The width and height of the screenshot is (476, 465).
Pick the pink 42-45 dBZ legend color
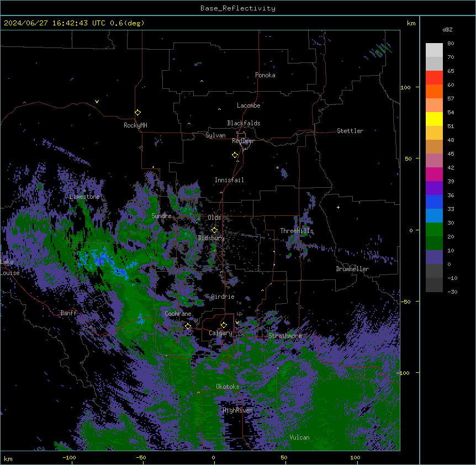click(434, 161)
